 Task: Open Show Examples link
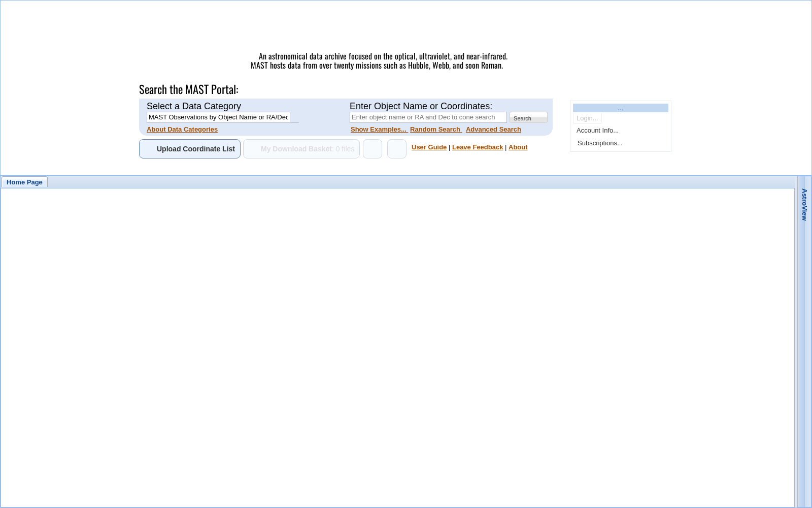pos(379,130)
